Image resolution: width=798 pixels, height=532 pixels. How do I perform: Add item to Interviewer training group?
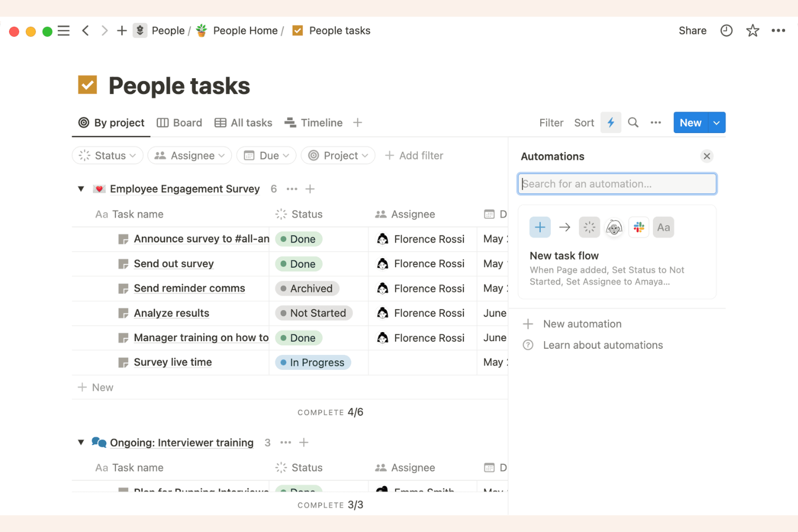click(x=304, y=443)
